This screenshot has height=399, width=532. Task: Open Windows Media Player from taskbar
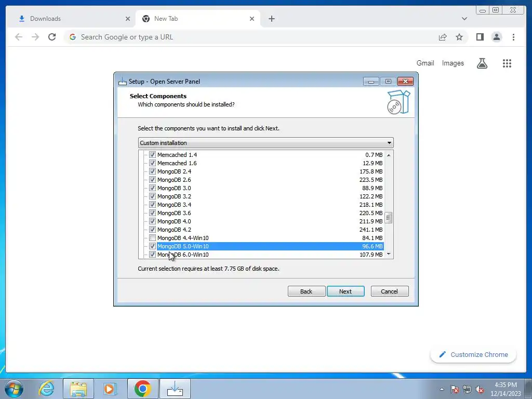(x=110, y=389)
